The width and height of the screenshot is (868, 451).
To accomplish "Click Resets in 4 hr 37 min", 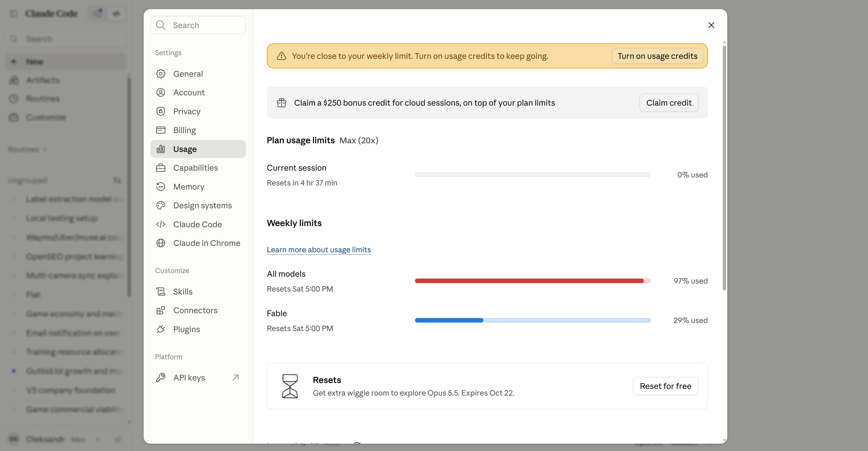I will point(302,183).
